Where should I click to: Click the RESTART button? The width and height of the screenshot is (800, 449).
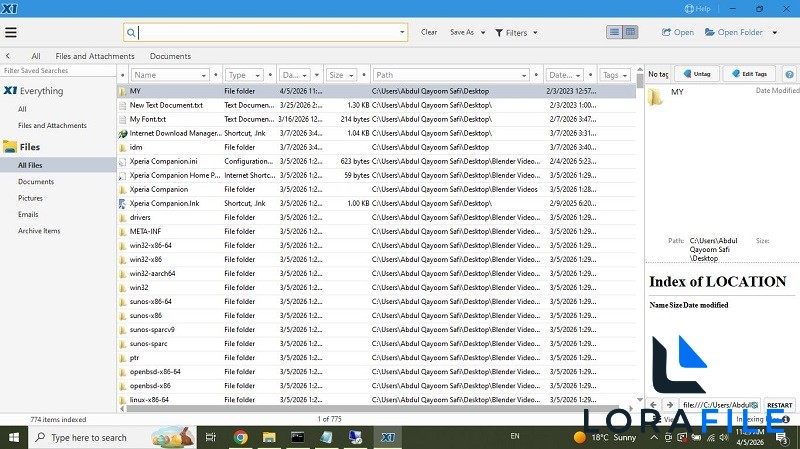point(780,405)
